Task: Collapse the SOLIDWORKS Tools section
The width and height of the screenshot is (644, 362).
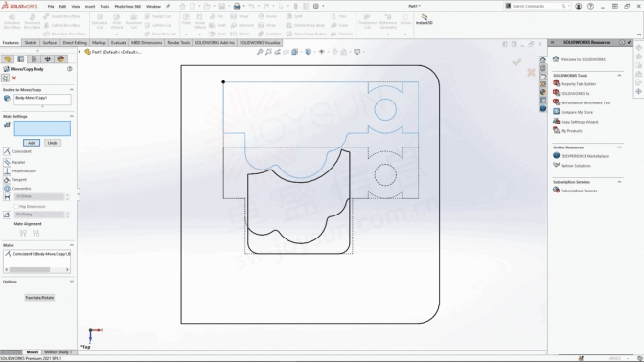Action: click(x=619, y=75)
